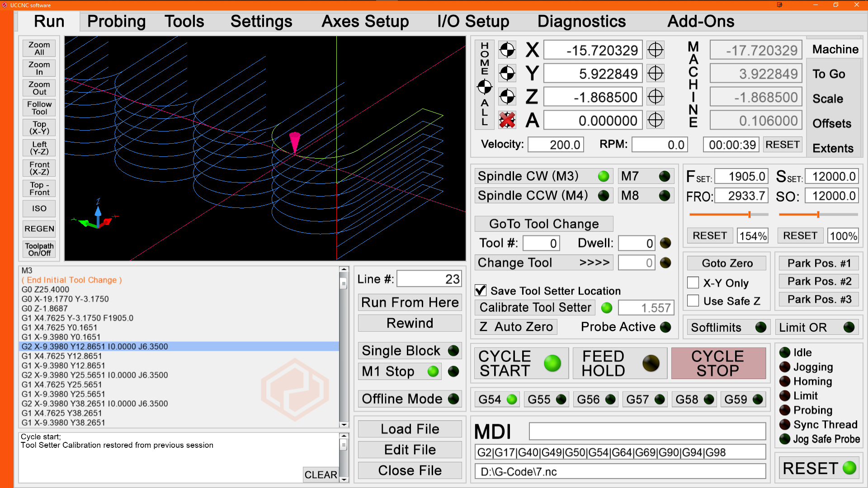Open the Add-Ons tab

[x=701, y=21]
